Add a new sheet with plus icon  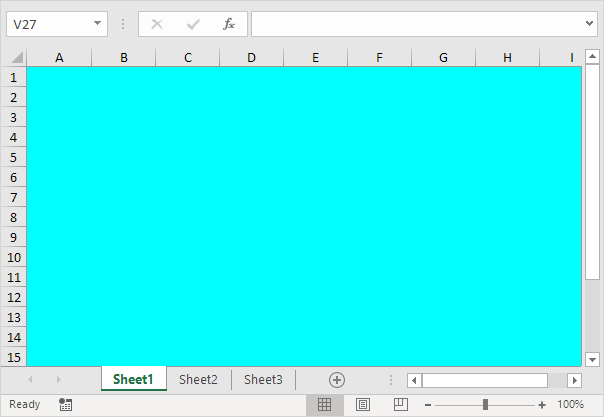click(x=337, y=380)
